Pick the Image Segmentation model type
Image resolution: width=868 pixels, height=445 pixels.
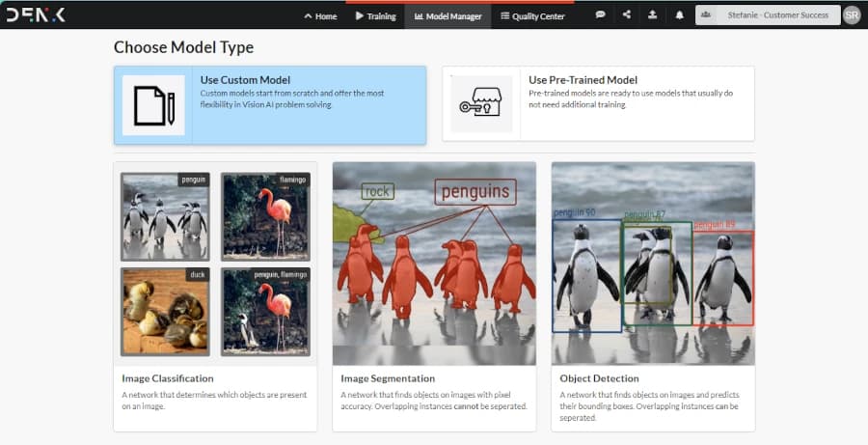coord(388,378)
